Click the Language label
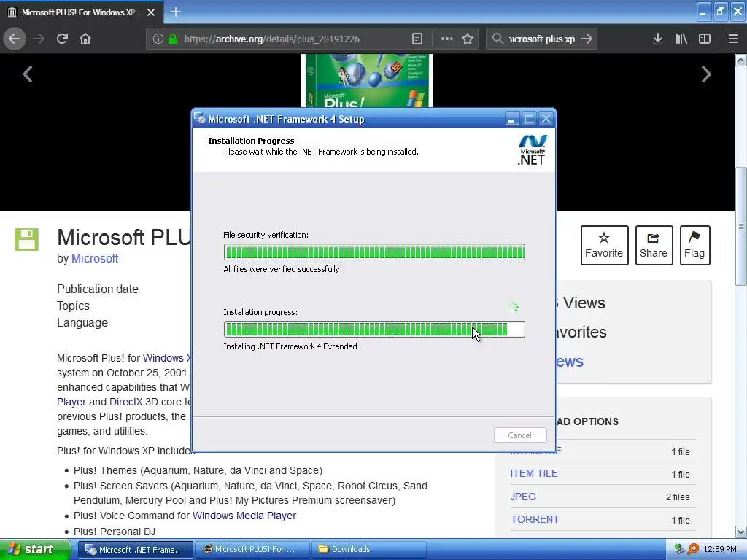This screenshot has width=747, height=560. [x=82, y=322]
